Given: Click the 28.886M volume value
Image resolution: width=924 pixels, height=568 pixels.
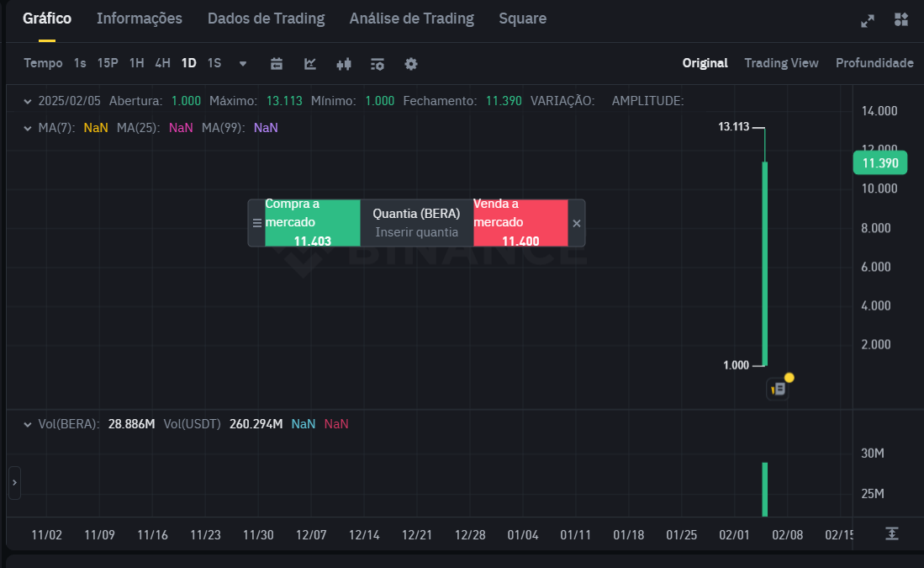Looking at the screenshot, I should tap(131, 424).
